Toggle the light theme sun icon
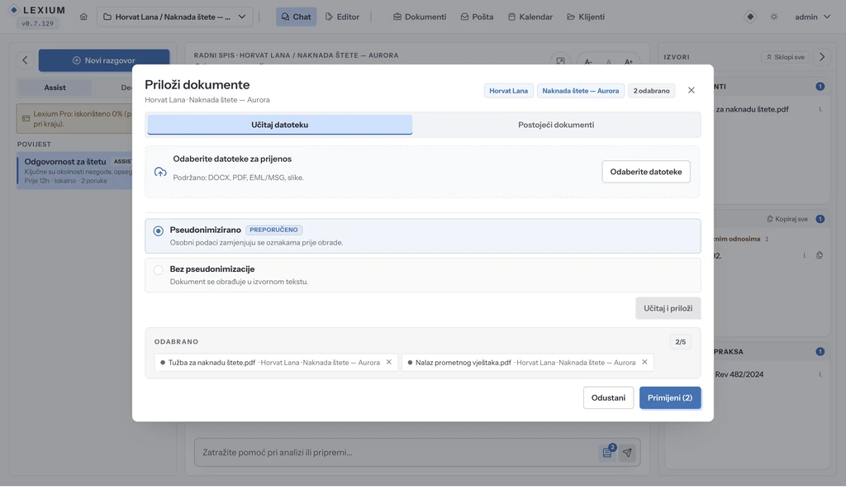Image resolution: width=846 pixels, height=504 pixels. pyautogui.click(x=774, y=17)
